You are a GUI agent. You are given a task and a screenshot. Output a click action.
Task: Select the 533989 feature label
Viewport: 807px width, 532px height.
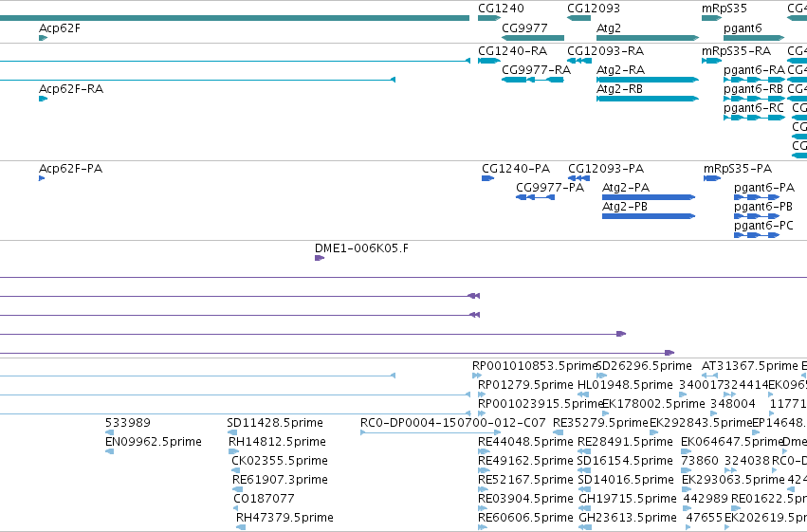coord(128,422)
